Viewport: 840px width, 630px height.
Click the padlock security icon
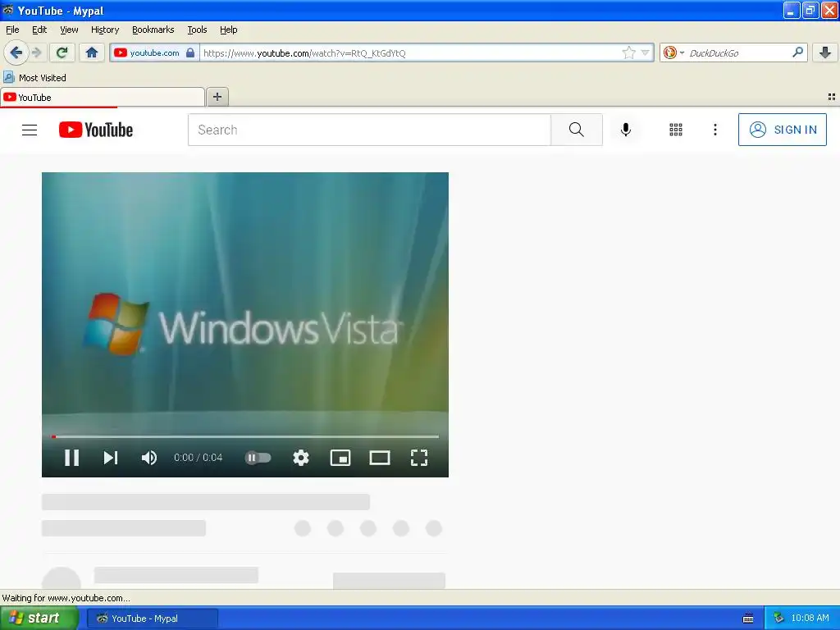(x=190, y=52)
